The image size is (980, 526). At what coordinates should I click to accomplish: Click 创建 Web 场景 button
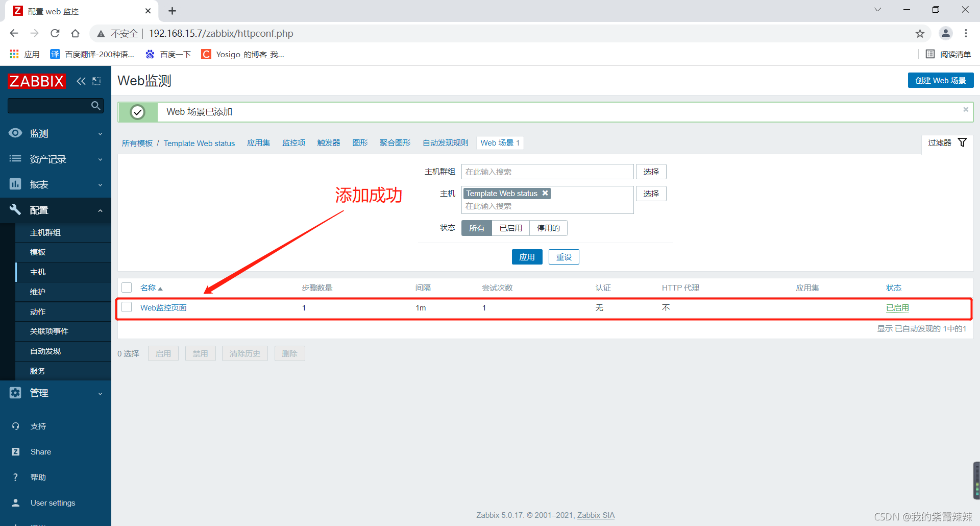click(x=941, y=80)
